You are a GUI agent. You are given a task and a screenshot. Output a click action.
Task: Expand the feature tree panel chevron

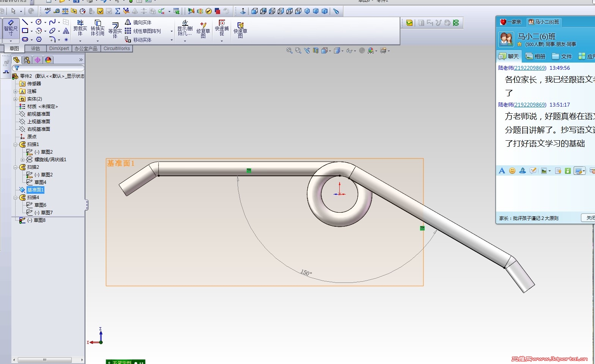click(x=81, y=60)
